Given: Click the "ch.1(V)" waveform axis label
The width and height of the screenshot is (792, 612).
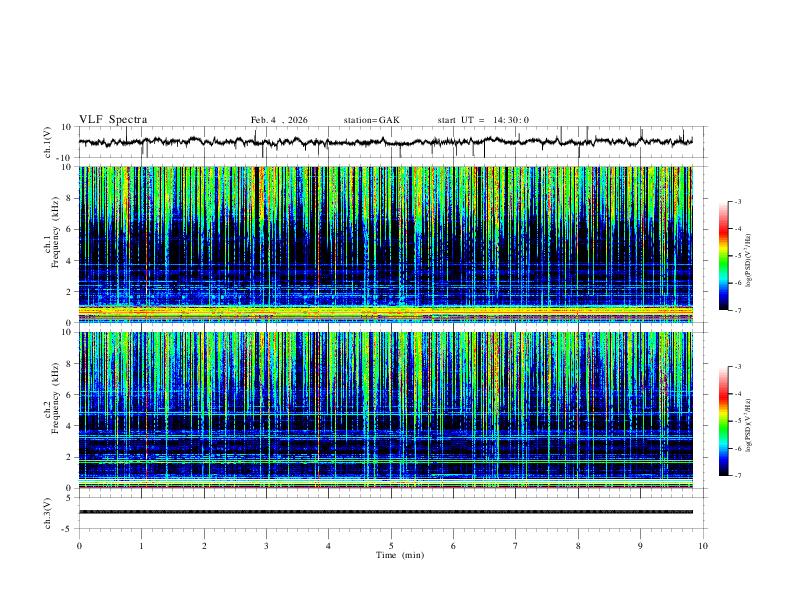Looking at the screenshot, I should pos(48,142).
